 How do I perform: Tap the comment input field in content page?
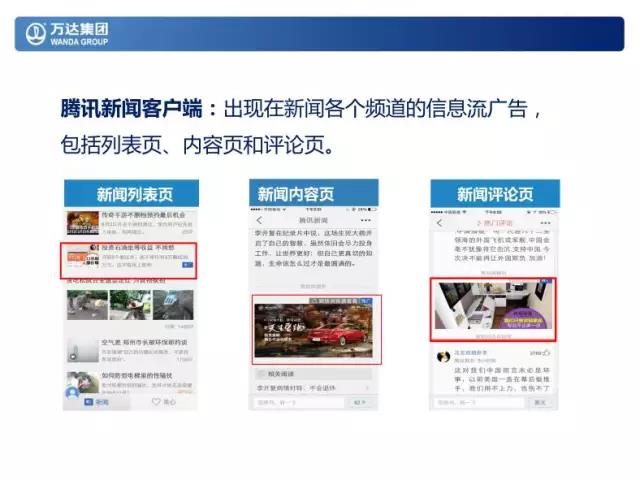(x=299, y=403)
